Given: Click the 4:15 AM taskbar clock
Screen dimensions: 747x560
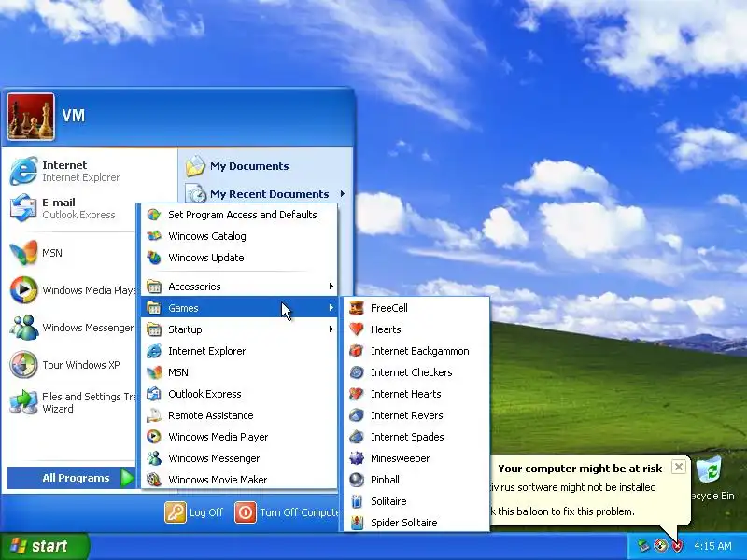Looking at the screenshot, I should pos(712,546).
